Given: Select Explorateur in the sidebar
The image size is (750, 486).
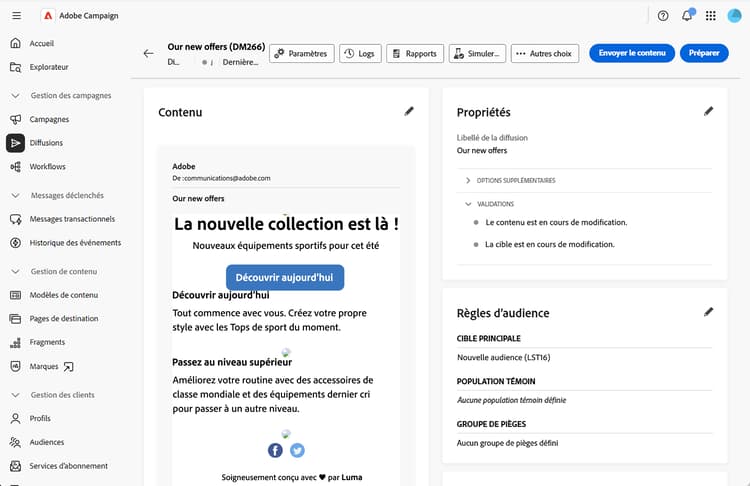Looking at the screenshot, I should click(49, 67).
